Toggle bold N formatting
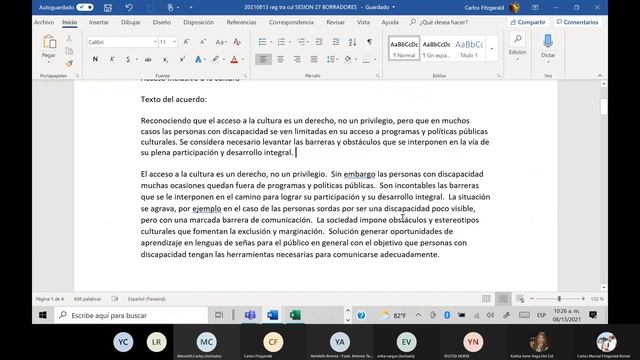The width and height of the screenshot is (640, 360). pos(95,60)
